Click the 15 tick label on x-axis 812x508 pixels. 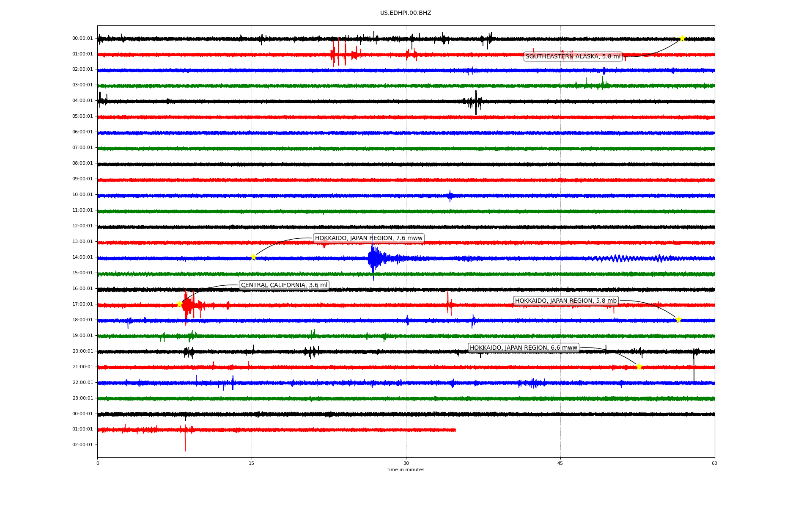pyautogui.click(x=252, y=463)
